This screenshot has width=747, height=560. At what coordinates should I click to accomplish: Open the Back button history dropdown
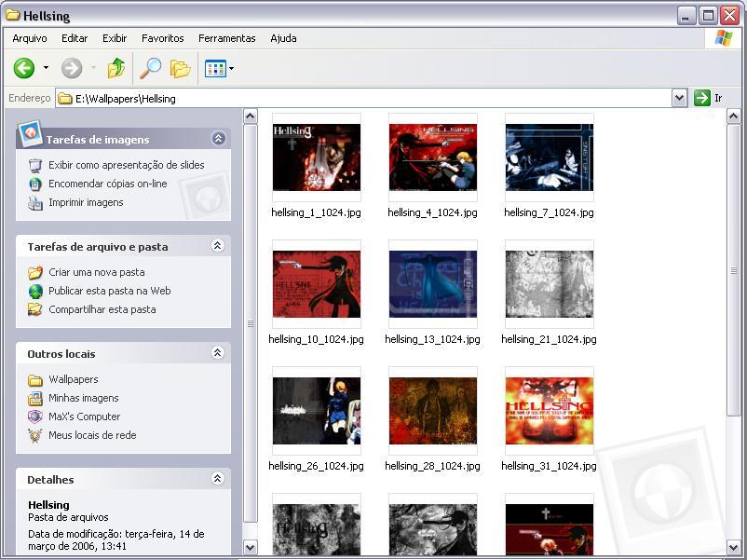(46, 68)
